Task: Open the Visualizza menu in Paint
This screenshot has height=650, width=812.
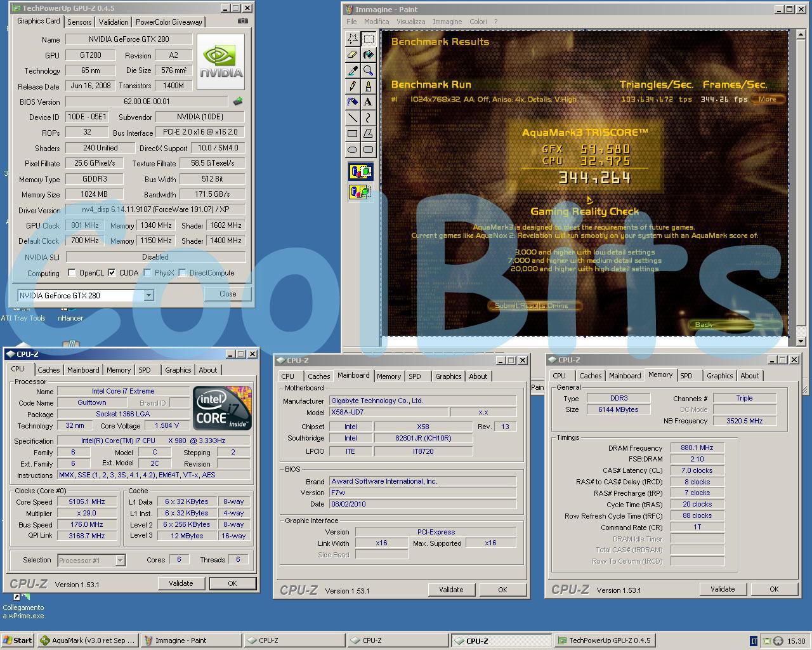Action: pos(410,22)
